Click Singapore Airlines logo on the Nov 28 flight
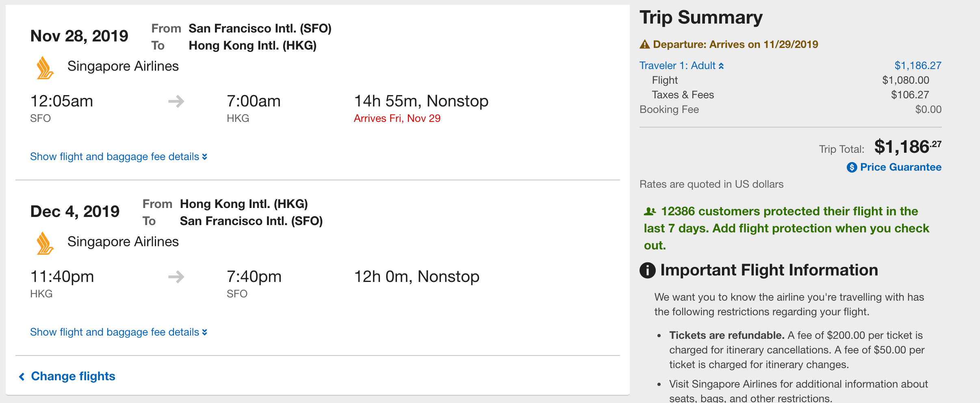Image resolution: width=980 pixels, height=403 pixels. point(45,68)
